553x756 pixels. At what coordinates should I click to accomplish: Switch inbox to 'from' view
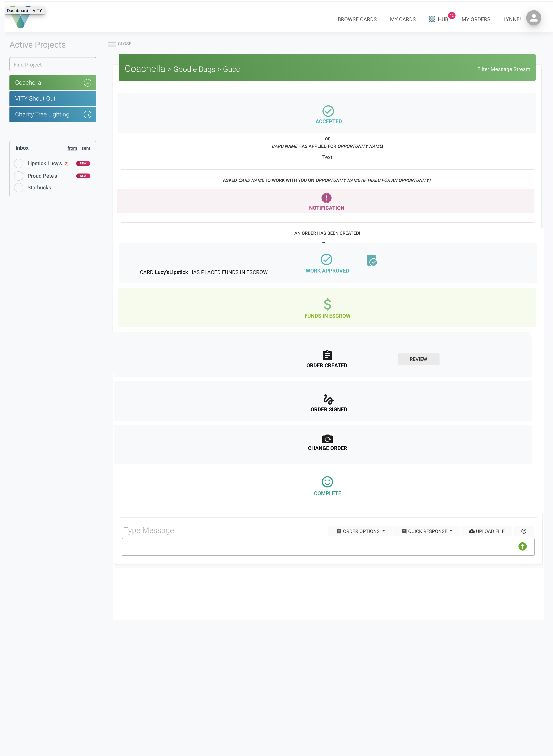tap(72, 148)
